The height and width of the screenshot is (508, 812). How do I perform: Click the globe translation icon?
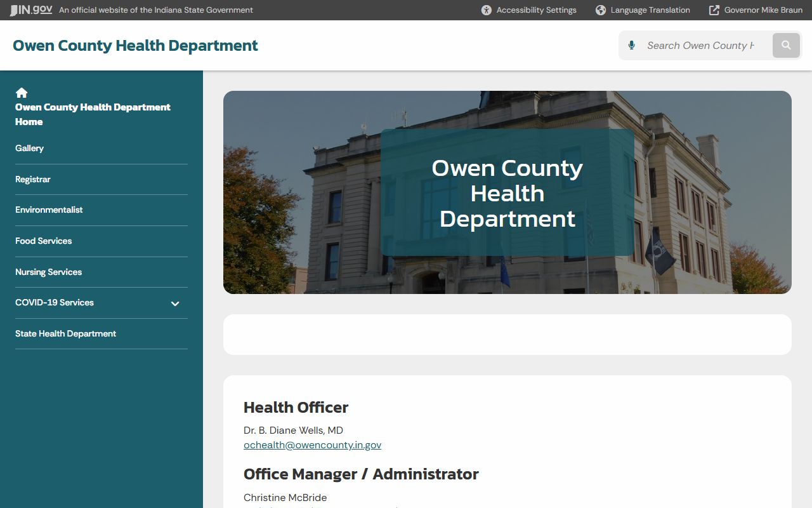pos(601,10)
